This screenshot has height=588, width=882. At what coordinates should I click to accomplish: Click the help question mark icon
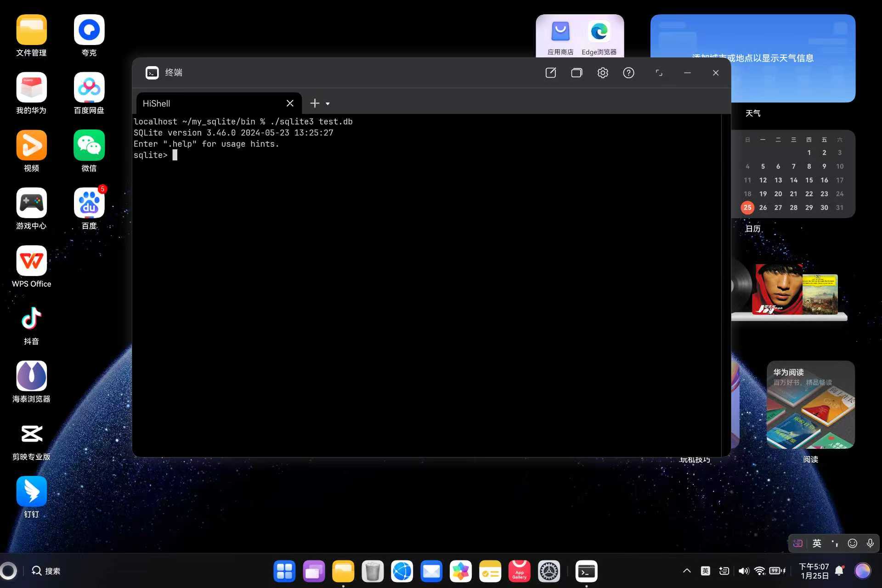click(628, 73)
